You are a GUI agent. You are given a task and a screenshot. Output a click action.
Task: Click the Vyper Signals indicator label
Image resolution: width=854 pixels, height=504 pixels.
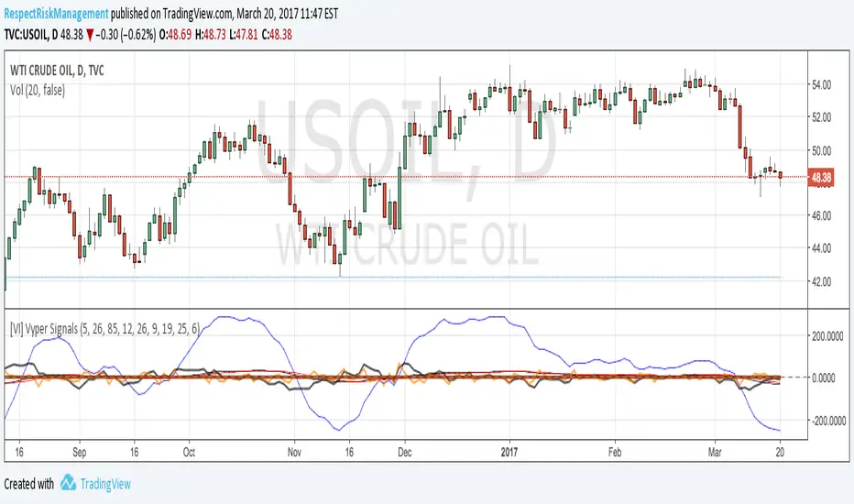pyautogui.click(x=105, y=329)
